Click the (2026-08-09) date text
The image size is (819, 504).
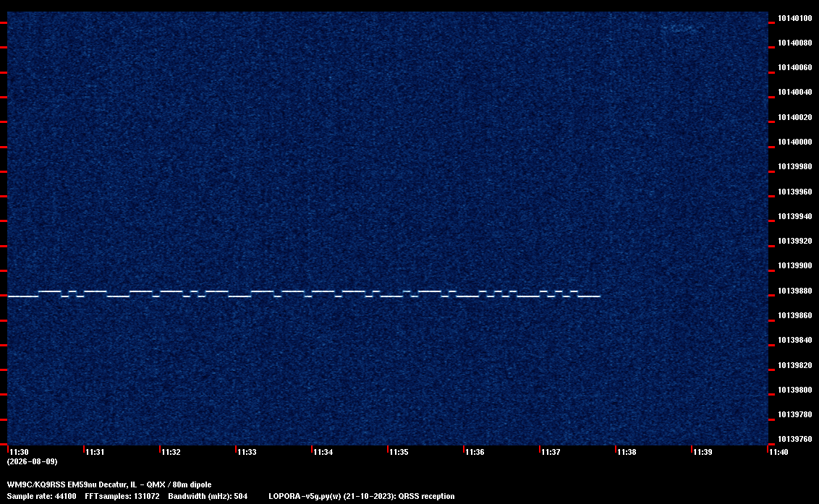coord(32,461)
